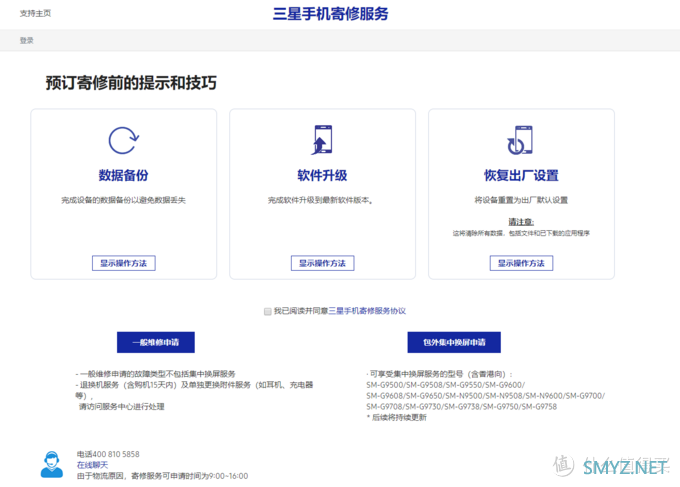
Task: Click the 登录 login link
Action: [x=26, y=40]
